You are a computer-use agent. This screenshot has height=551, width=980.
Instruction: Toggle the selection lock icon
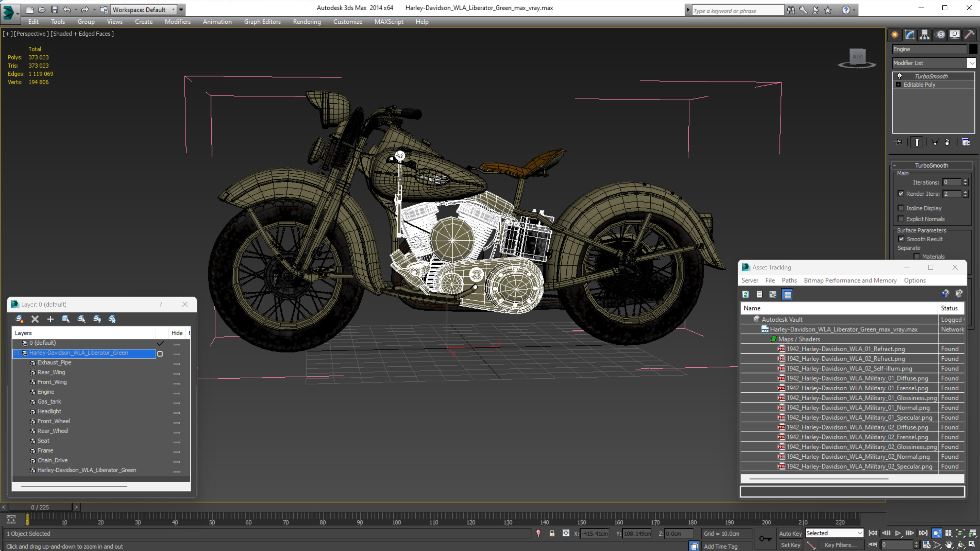pyautogui.click(x=552, y=533)
